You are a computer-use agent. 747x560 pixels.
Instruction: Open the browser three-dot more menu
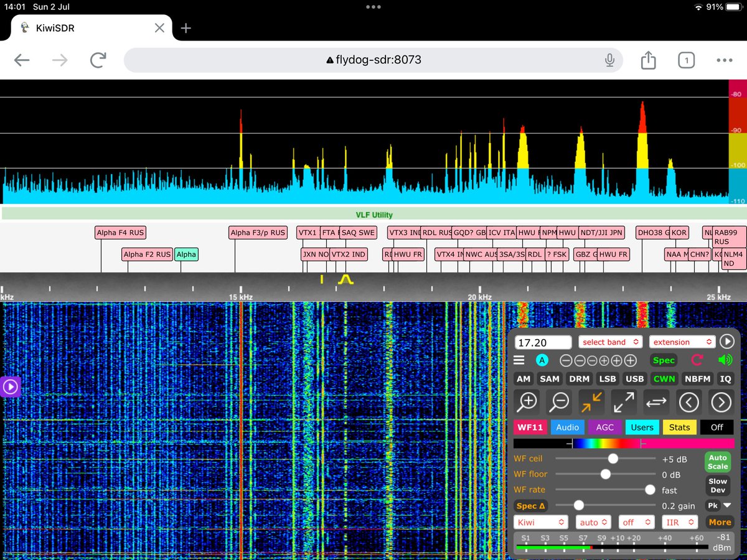point(725,60)
